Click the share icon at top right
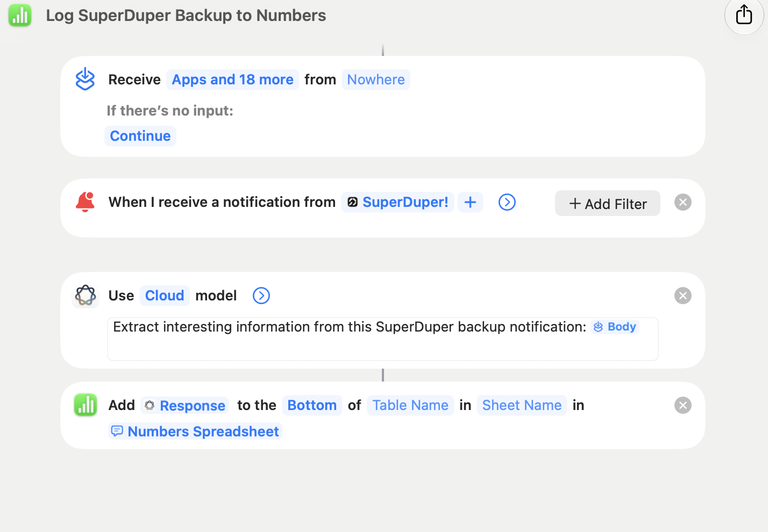Viewport: 768px width, 532px height. (744, 15)
